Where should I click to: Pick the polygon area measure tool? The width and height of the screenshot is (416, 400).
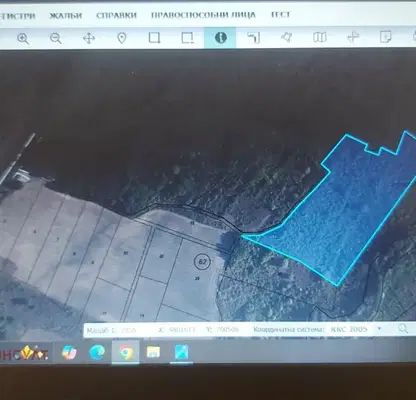coord(286,37)
